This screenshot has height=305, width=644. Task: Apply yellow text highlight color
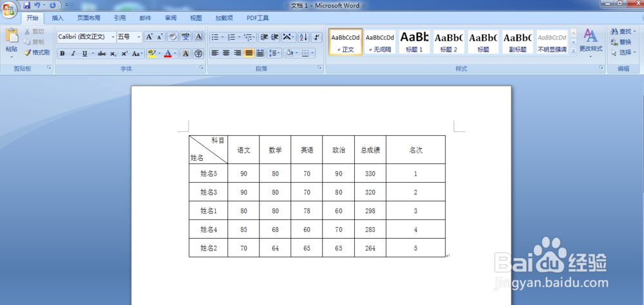pos(151,54)
